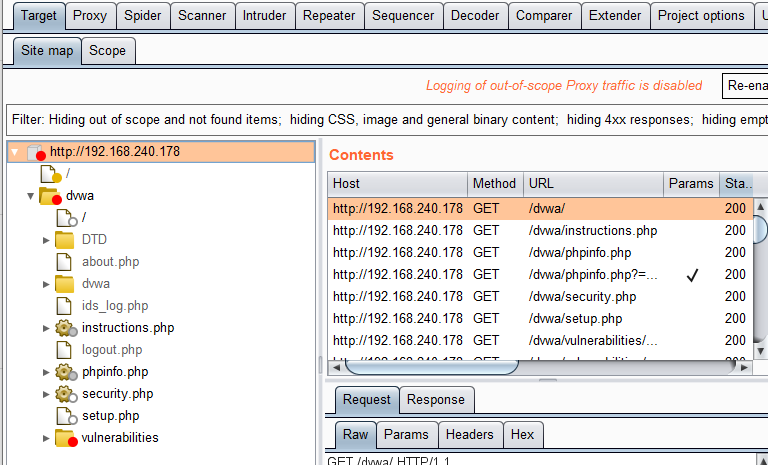This screenshot has height=465, width=768.
Task: Sort Contents by URL column header
Action: 594,184
